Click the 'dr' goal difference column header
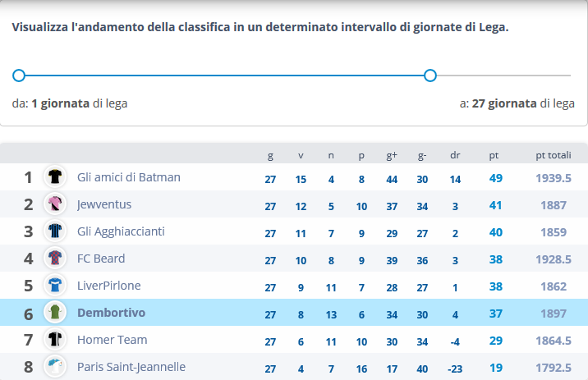This screenshot has width=588, height=380. click(x=455, y=155)
